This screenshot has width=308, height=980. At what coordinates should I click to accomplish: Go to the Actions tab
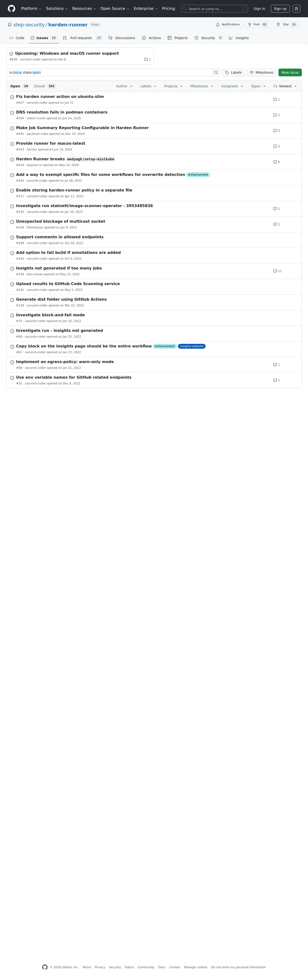(151, 38)
